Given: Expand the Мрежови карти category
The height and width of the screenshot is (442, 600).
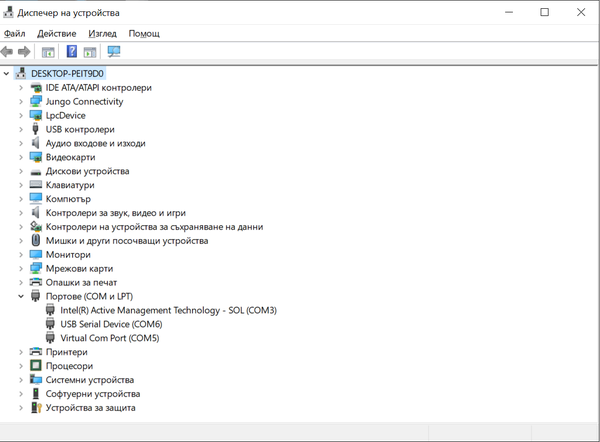Looking at the screenshot, I should point(21,269).
